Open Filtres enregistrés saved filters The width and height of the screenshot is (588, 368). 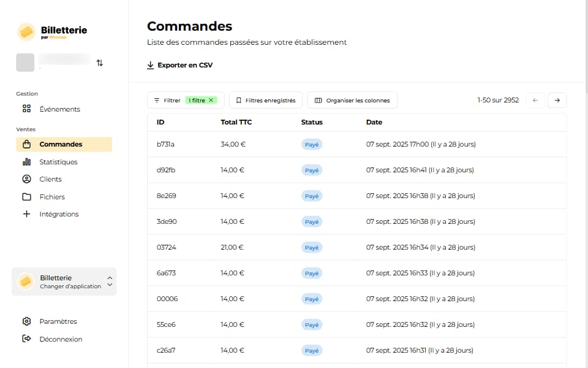[x=266, y=100]
